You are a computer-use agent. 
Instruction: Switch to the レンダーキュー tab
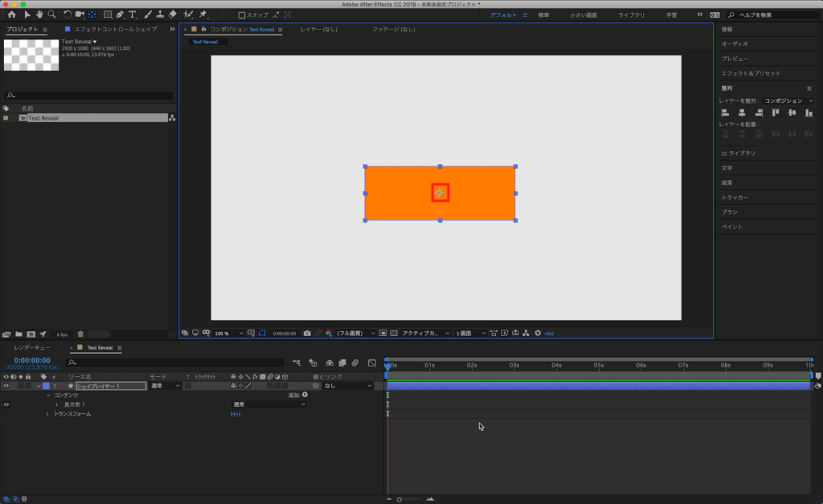tap(32, 348)
